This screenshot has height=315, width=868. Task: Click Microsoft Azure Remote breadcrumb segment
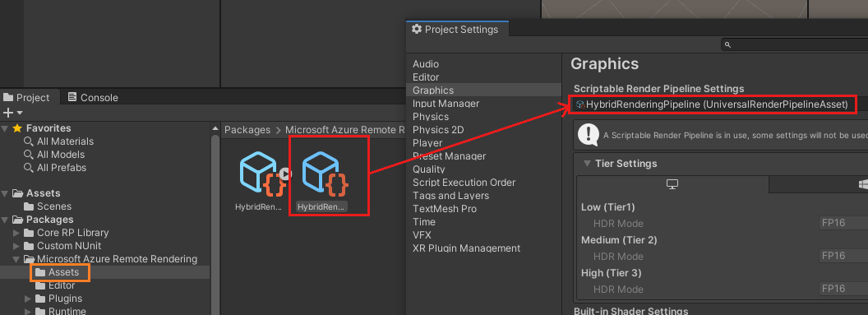tap(345, 130)
